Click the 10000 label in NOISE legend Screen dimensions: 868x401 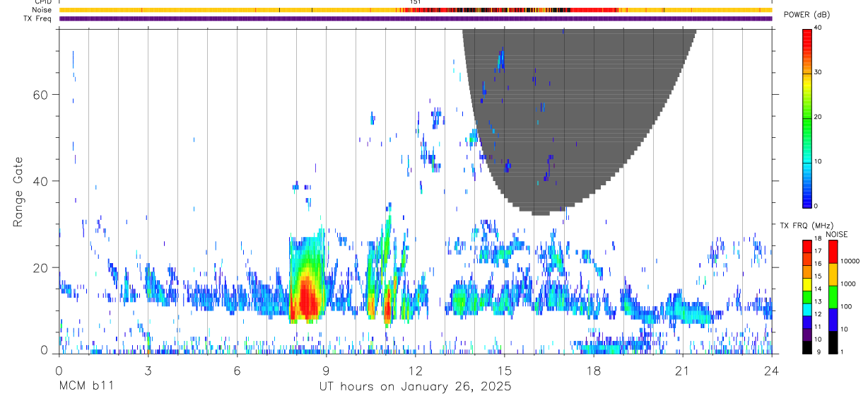click(850, 262)
